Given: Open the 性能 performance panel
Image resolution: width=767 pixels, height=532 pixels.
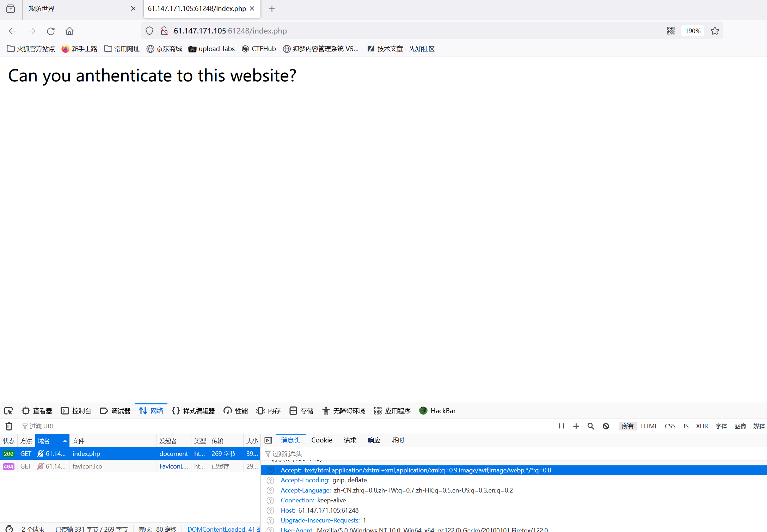Looking at the screenshot, I should tap(236, 411).
